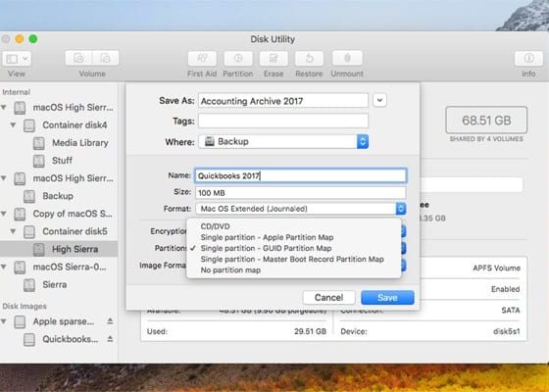Open the View sidebar toolbar button
549x392 pixels.
click(x=17, y=59)
